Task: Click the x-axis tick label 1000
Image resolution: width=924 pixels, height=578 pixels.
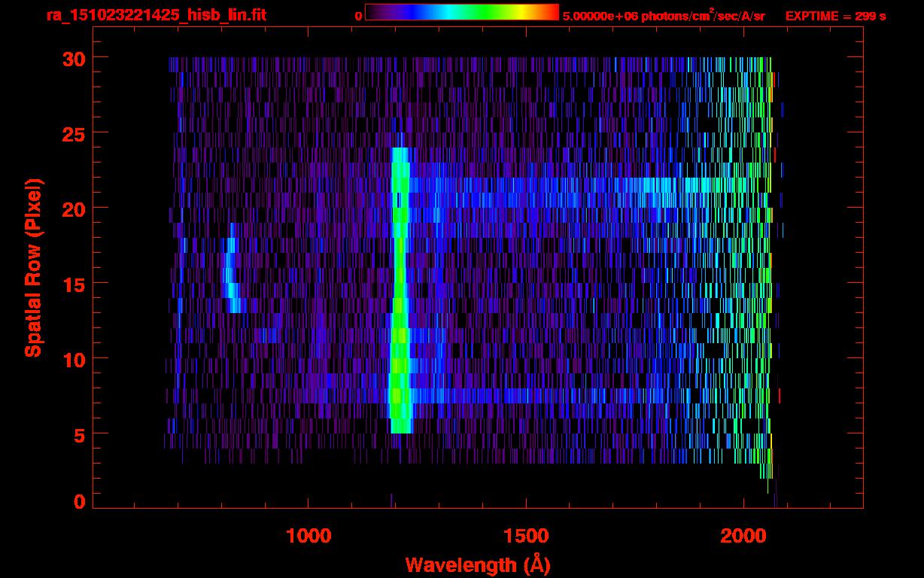Action: 309,535
